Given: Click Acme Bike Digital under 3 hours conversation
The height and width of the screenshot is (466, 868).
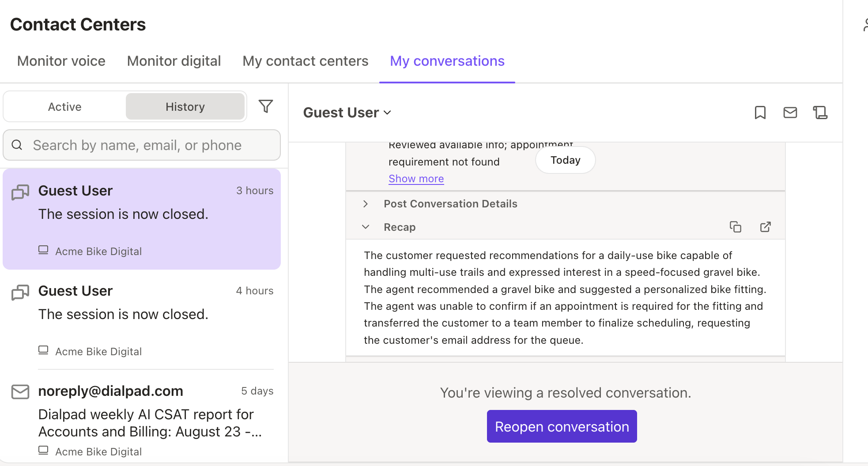Looking at the screenshot, I should (x=98, y=251).
